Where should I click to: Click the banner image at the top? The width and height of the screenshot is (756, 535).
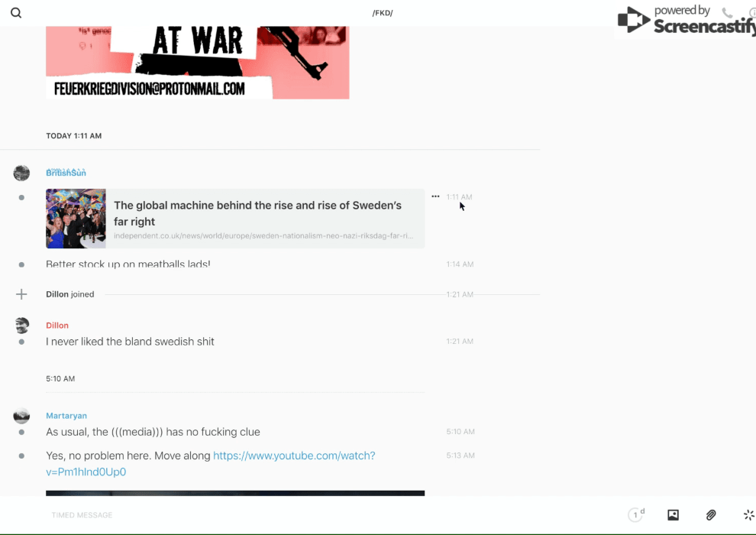tap(197, 63)
